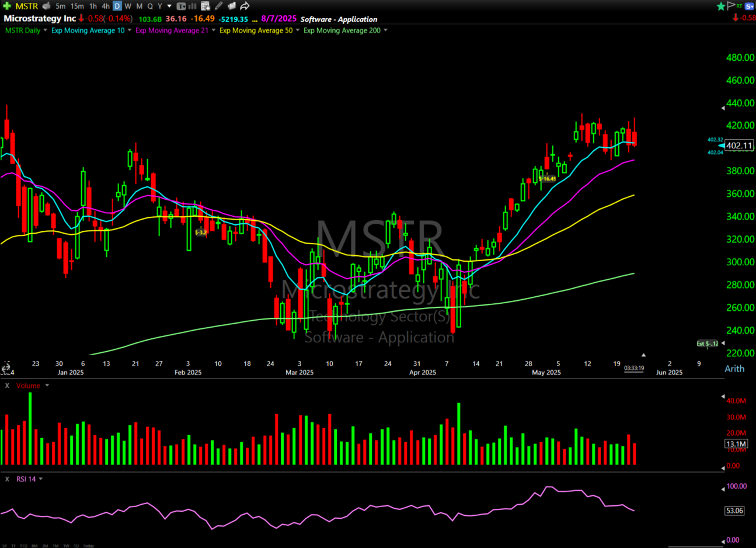Click the RT real-time indicator
The height and width of the screenshot is (548, 756).
tap(739, 6)
